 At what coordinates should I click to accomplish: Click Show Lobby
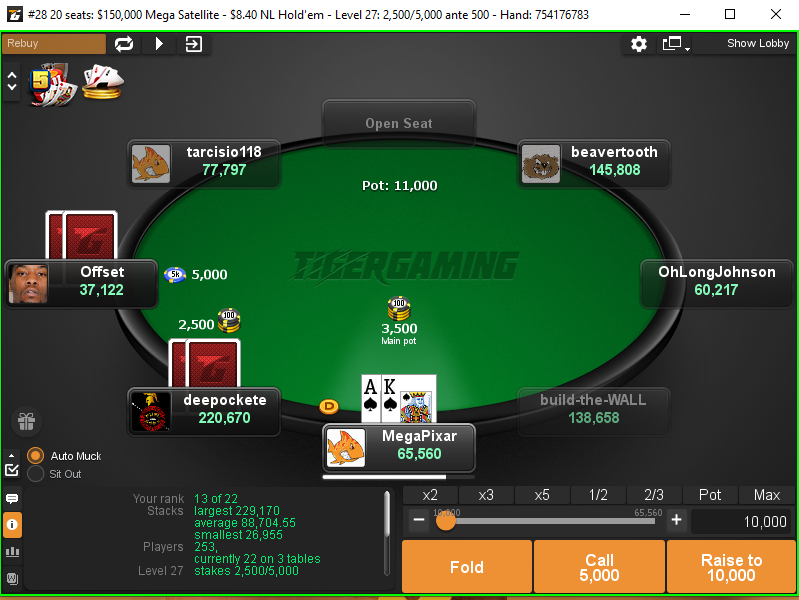tap(758, 43)
